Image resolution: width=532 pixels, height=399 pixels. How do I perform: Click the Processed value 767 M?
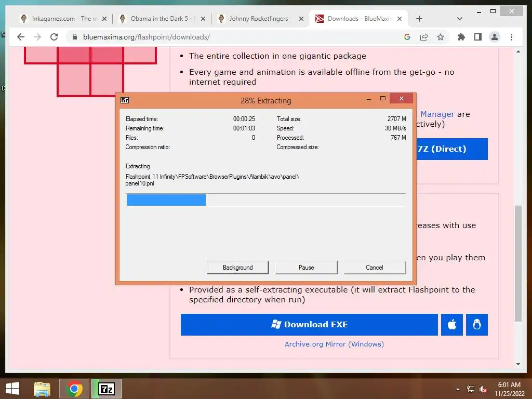(398, 137)
